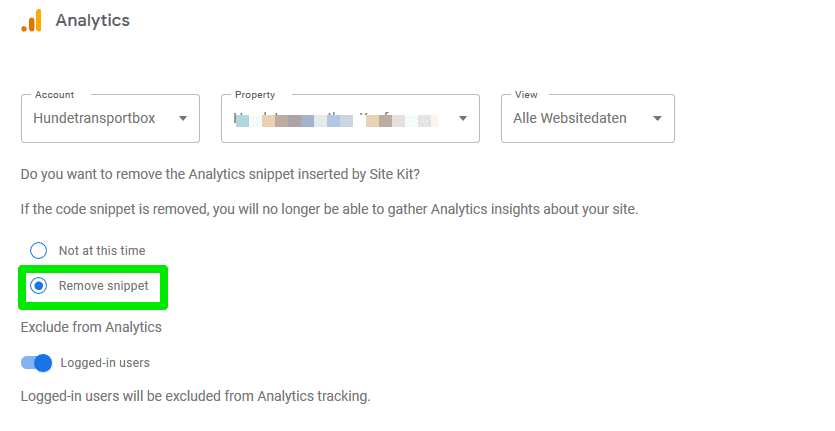Click the 'Not at this time' label
The width and height of the screenshot is (835, 431).
(x=102, y=250)
